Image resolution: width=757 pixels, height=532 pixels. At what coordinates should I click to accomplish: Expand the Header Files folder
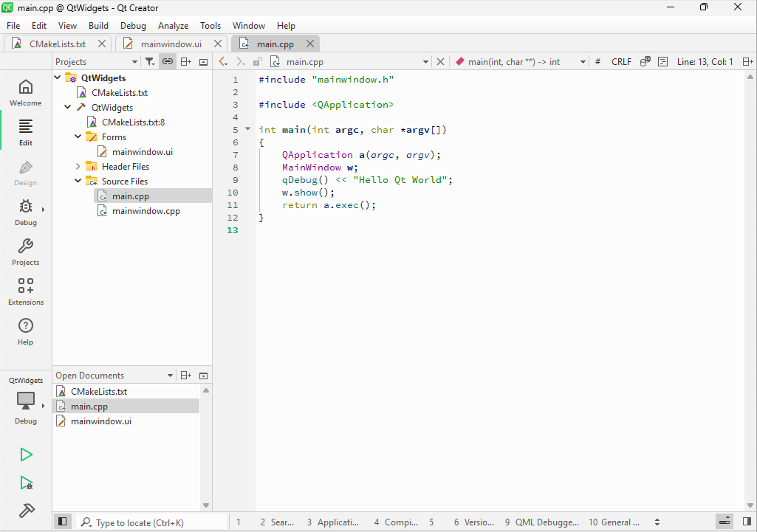[x=78, y=167]
